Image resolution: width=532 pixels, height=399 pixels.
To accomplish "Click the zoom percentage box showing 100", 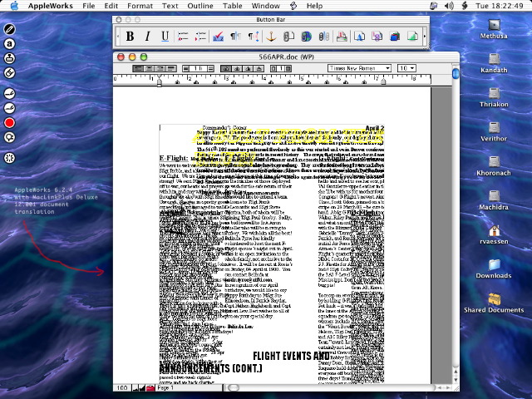I will pyautogui.click(x=122, y=387).
